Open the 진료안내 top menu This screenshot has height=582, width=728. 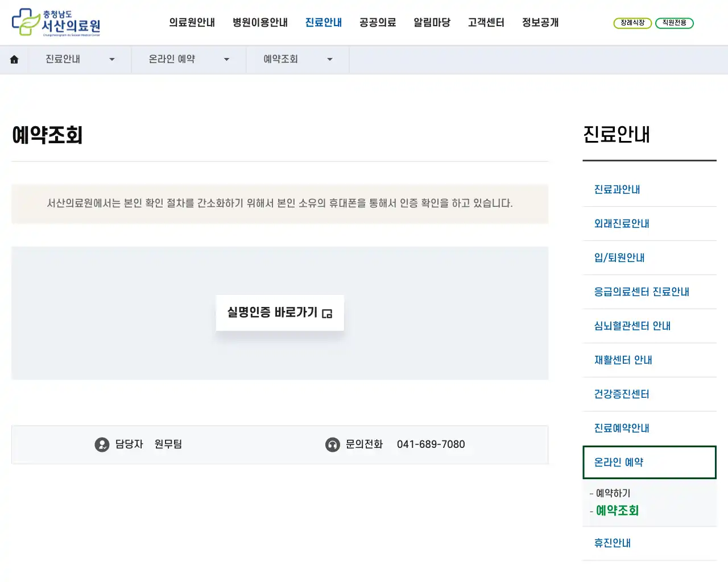click(x=323, y=22)
